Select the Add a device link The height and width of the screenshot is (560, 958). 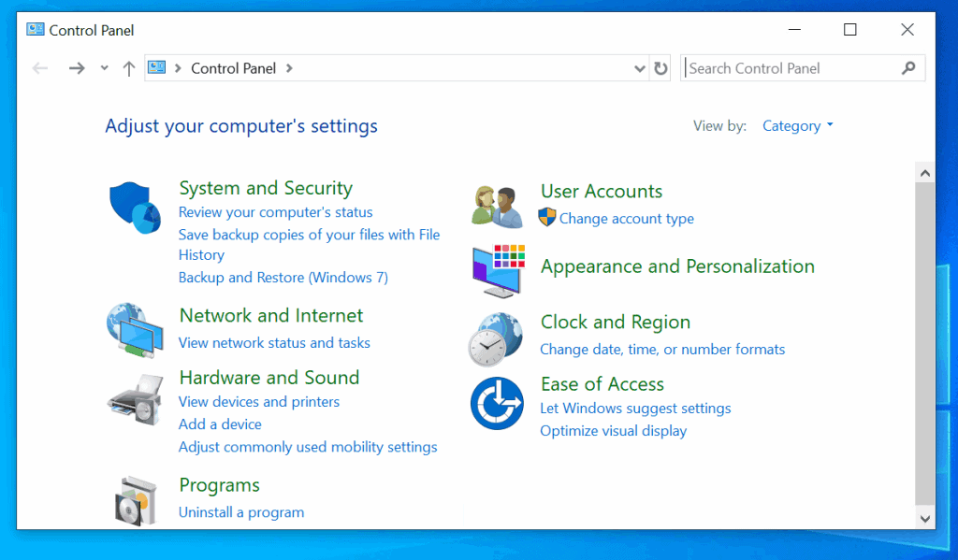click(220, 424)
